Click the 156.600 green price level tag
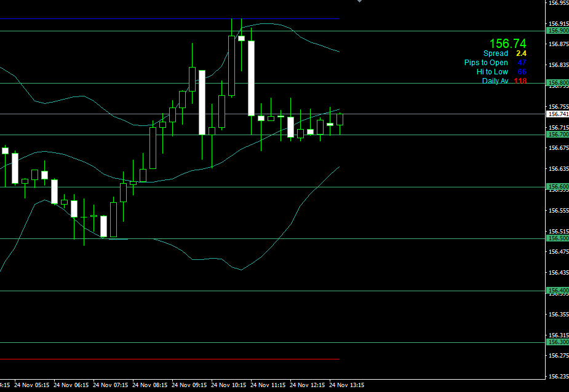Image resolution: width=569 pixels, height=392 pixels. point(558,187)
